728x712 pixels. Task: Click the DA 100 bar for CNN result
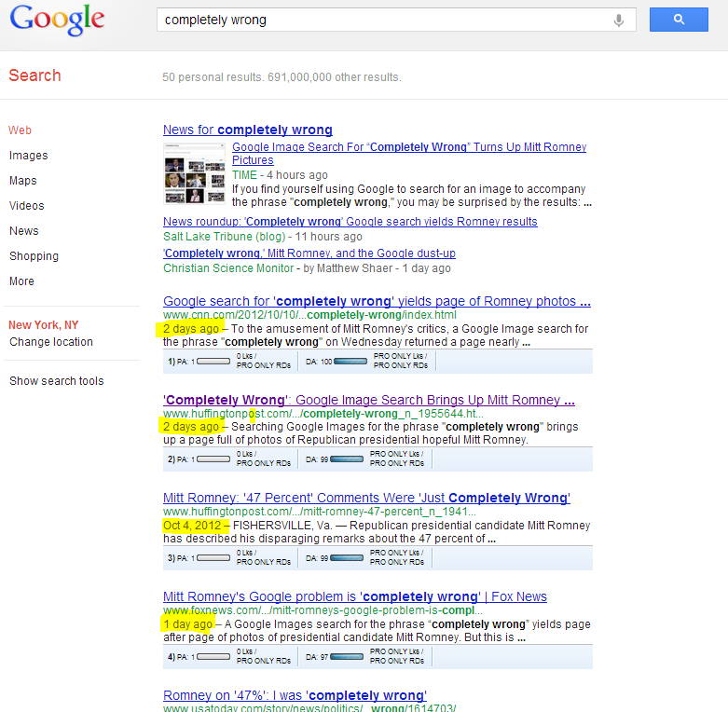coord(350,361)
